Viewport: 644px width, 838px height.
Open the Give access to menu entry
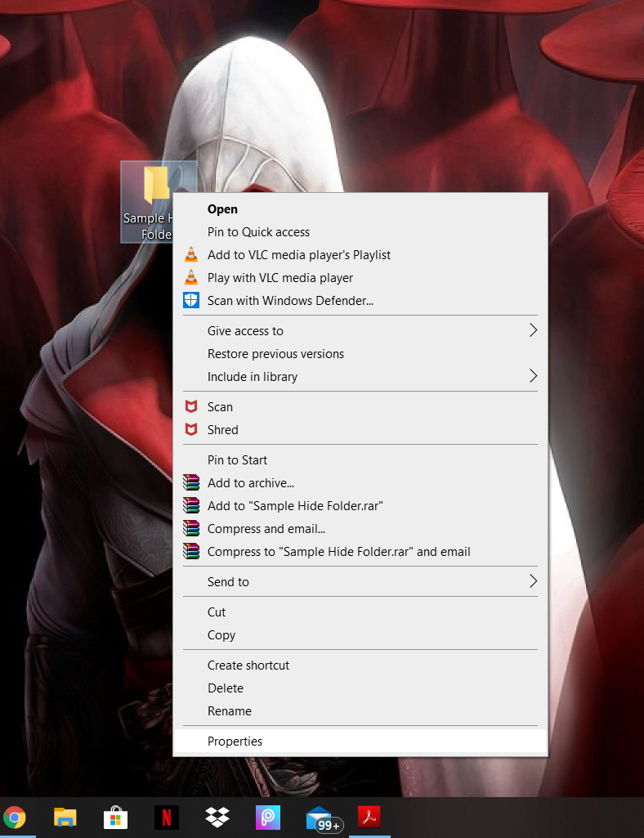pyautogui.click(x=360, y=331)
